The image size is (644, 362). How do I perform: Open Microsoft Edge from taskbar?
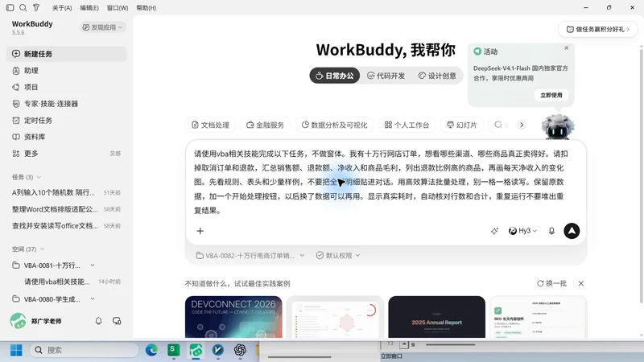click(x=151, y=350)
